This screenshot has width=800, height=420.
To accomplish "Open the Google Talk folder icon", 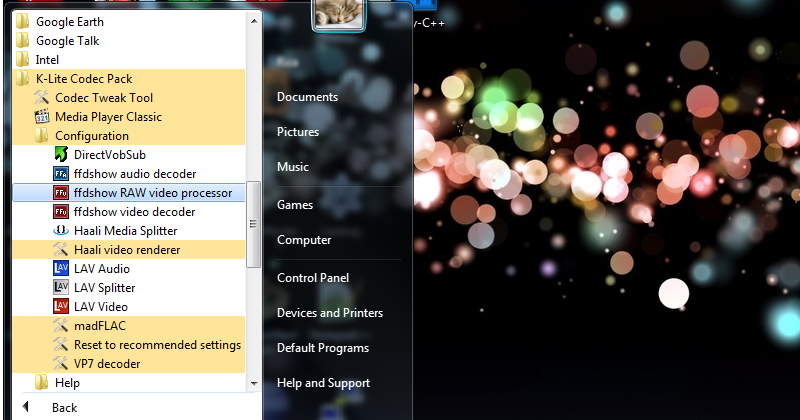I will click(x=23, y=41).
